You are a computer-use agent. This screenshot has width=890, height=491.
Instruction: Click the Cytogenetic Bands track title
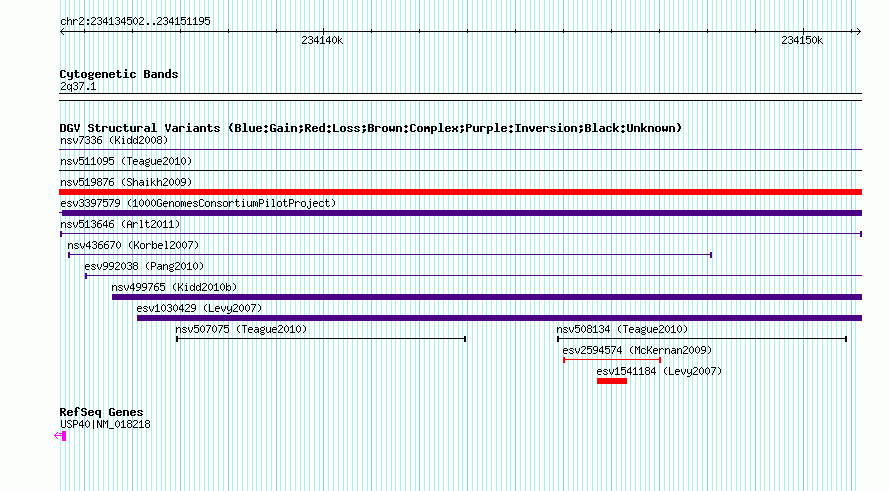119,74
